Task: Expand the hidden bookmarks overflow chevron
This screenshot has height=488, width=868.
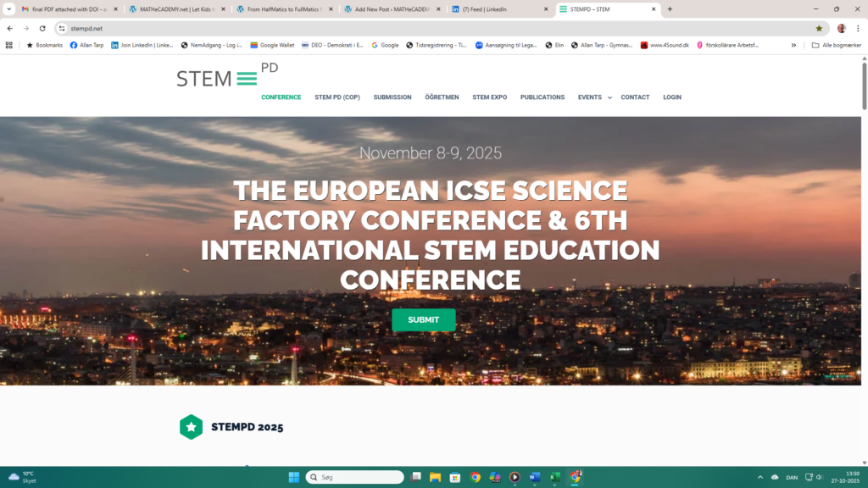Action: [793, 45]
